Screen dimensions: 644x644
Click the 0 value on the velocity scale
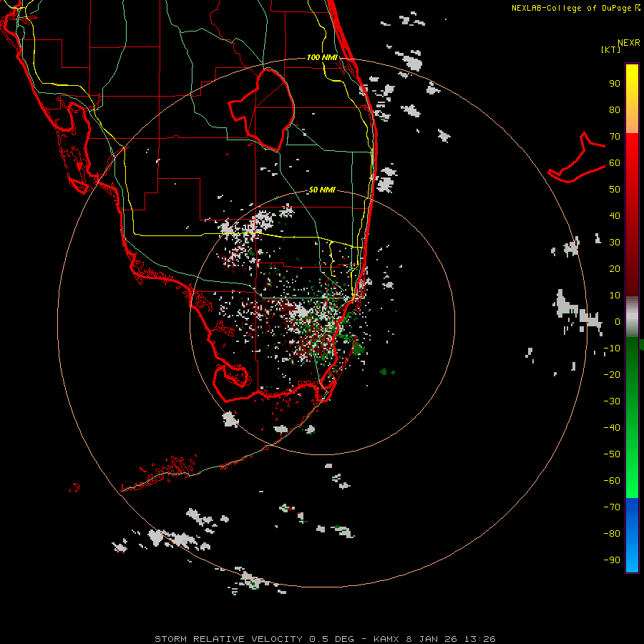(x=618, y=322)
